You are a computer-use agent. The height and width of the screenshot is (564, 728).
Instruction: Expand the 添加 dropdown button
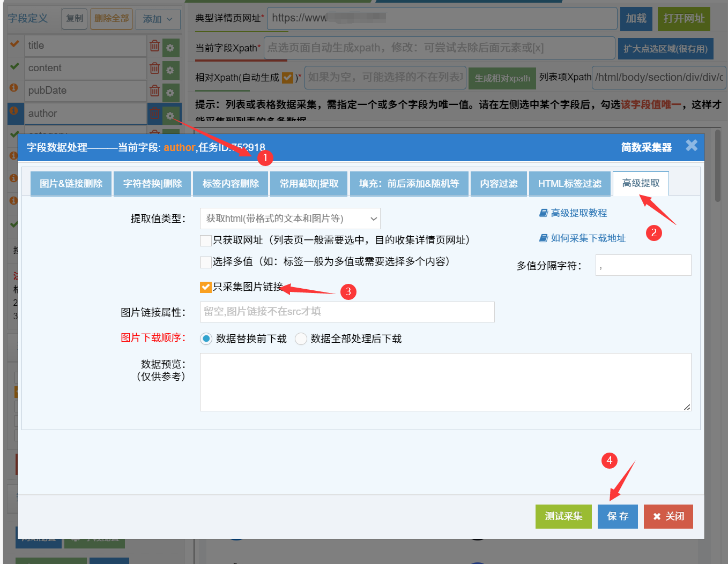(x=158, y=19)
